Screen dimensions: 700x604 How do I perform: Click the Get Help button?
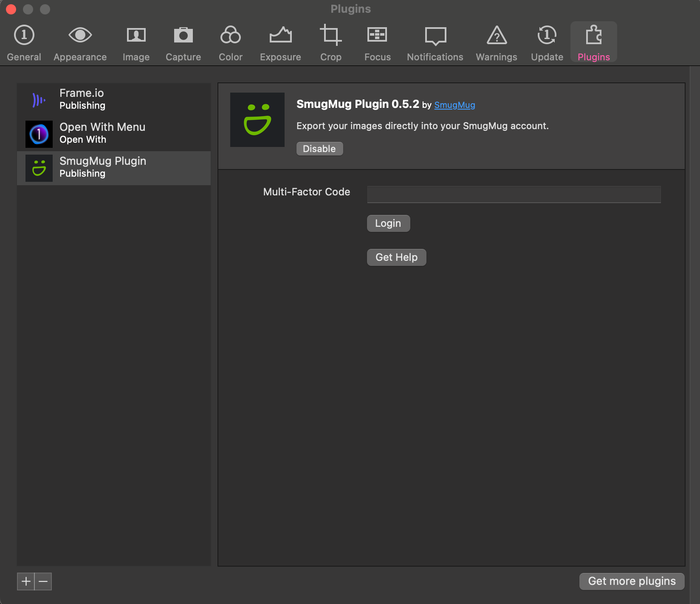(396, 257)
